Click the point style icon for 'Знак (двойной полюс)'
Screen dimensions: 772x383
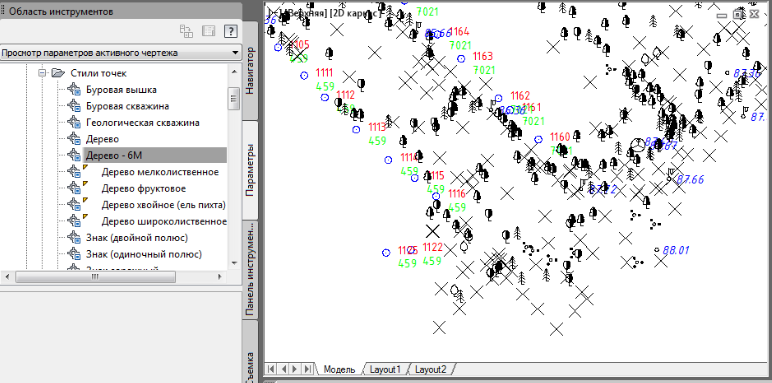(x=74, y=238)
